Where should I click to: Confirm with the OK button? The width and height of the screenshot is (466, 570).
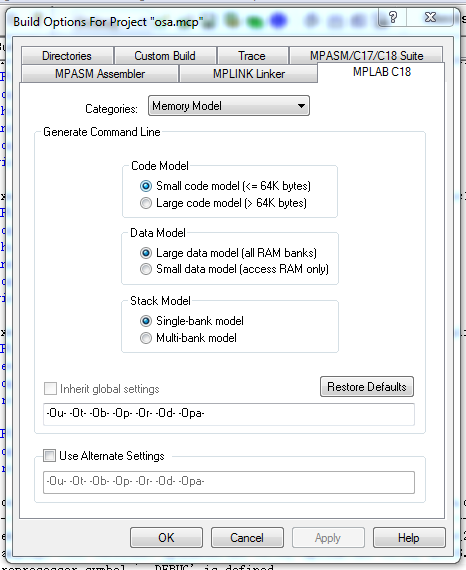[x=166, y=538]
